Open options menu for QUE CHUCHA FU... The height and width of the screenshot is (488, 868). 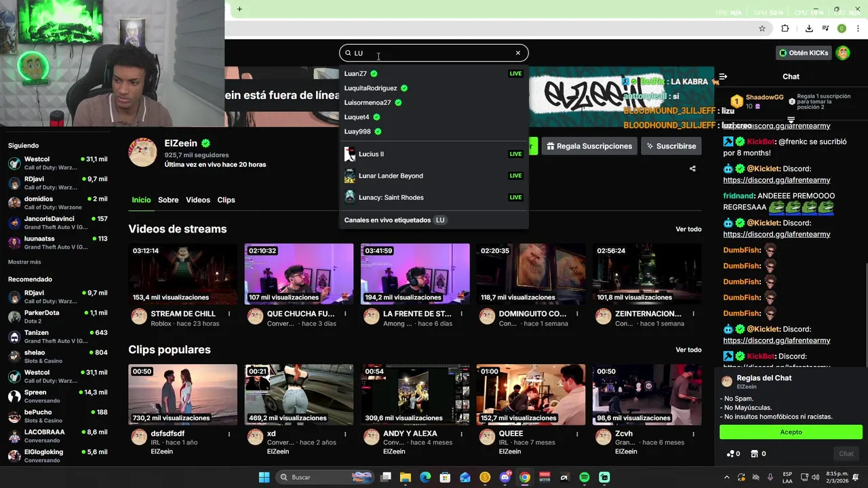[345, 314]
